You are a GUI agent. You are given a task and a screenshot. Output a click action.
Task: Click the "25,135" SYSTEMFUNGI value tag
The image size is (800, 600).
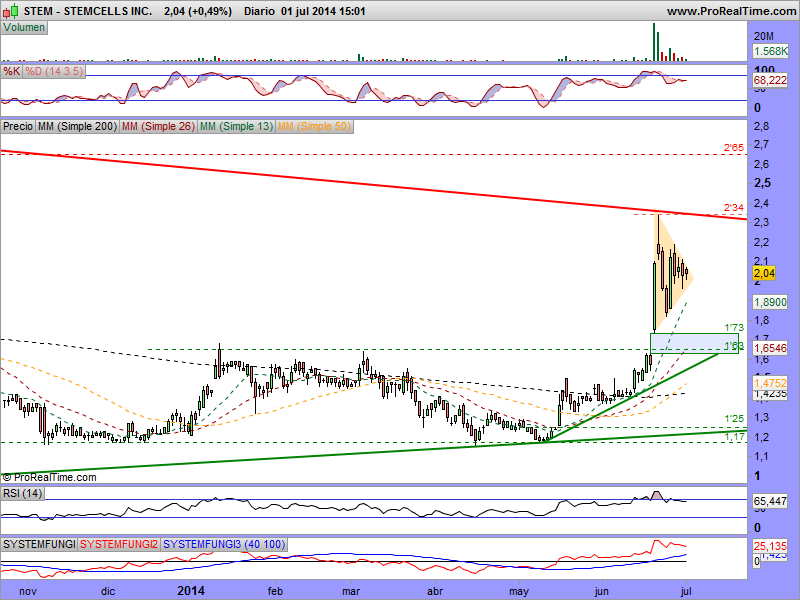point(770,546)
